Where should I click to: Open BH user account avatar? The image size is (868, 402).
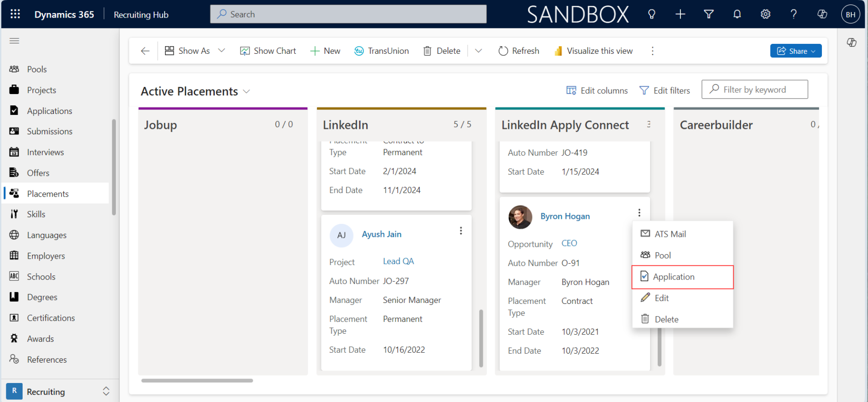click(x=850, y=14)
